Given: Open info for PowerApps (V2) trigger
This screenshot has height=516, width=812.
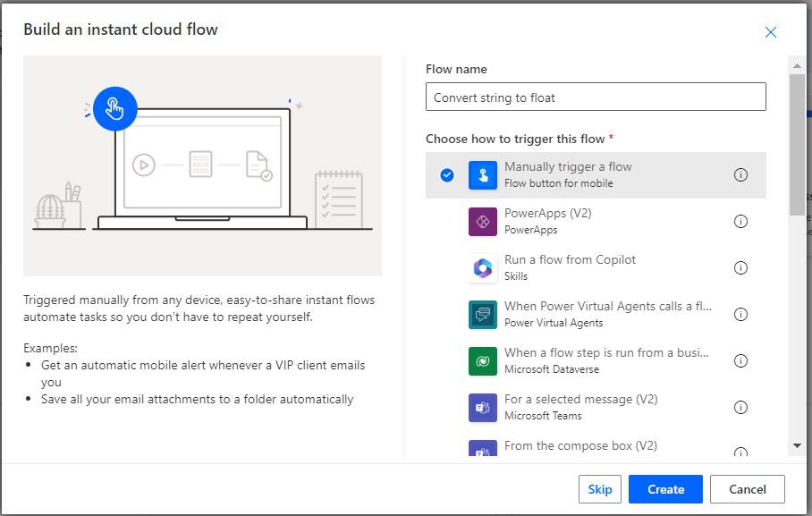Looking at the screenshot, I should 740,222.
